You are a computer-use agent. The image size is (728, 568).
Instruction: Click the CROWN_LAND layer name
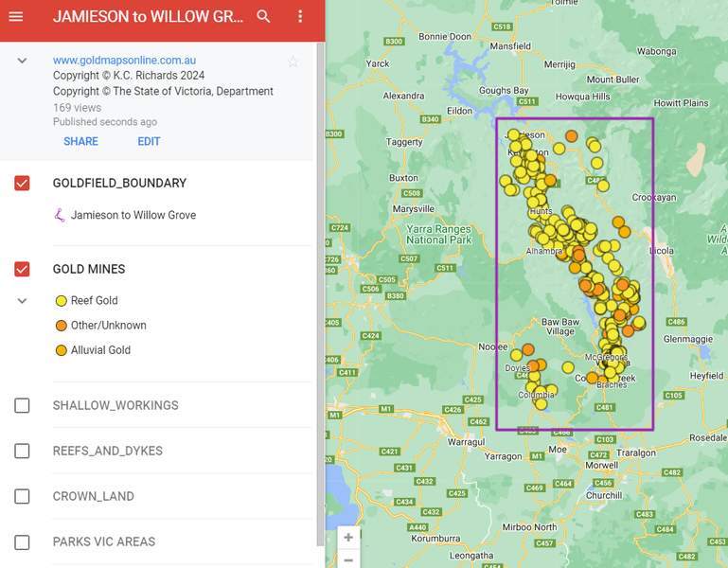click(x=94, y=496)
